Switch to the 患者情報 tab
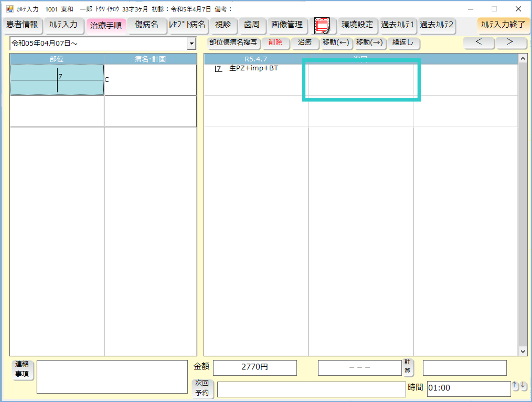This screenshot has width=532, height=402. pyautogui.click(x=22, y=25)
